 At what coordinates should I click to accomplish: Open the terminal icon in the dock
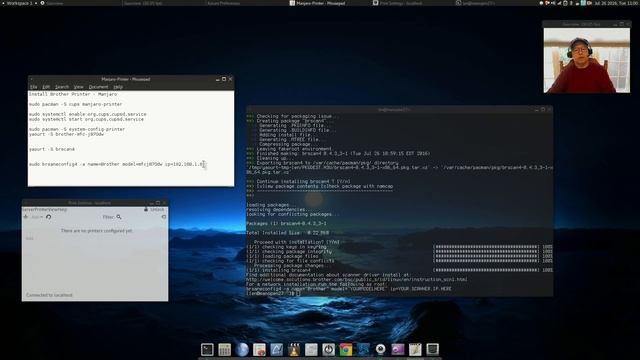[x=207, y=349]
